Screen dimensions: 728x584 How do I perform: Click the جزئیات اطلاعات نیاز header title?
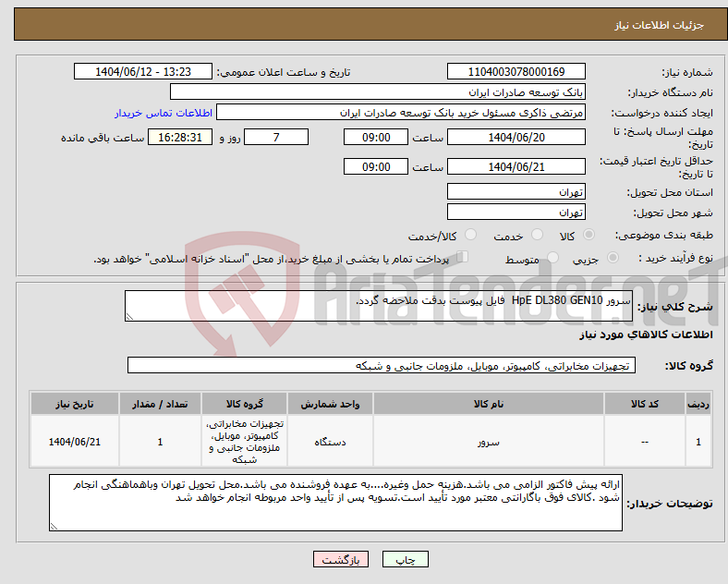(x=660, y=25)
